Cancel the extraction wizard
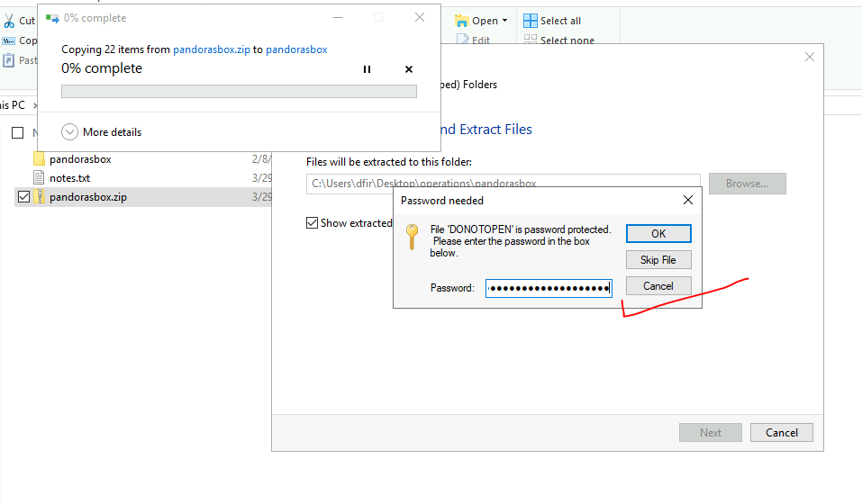This screenshot has height=504, width=862. tap(781, 432)
